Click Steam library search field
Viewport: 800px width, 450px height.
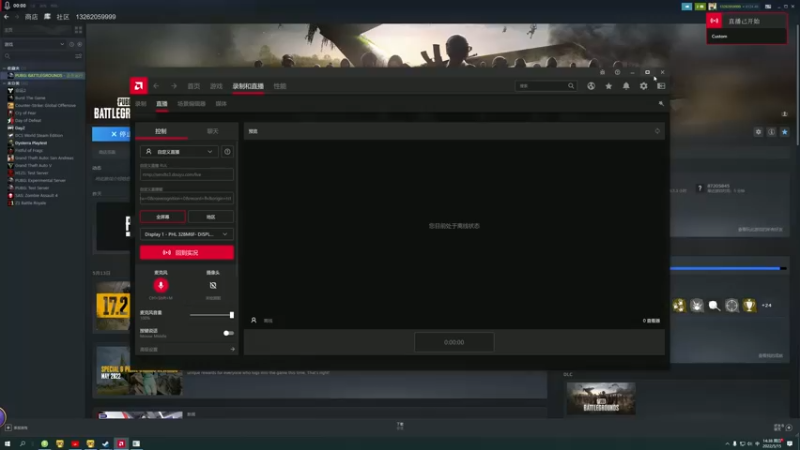click(x=38, y=56)
